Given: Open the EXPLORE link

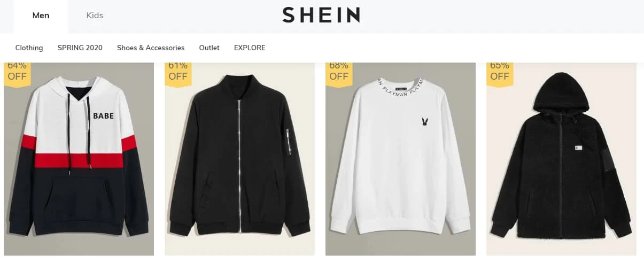Looking at the screenshot, I should tap(250, 48).
